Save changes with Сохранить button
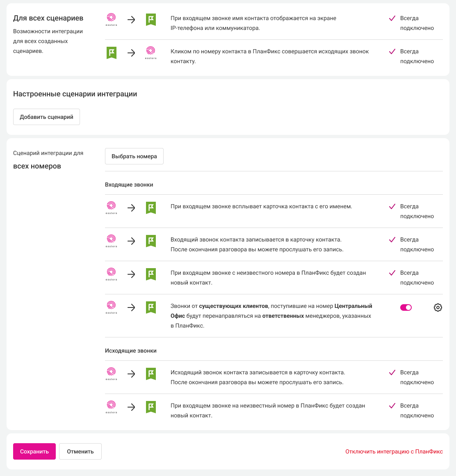Screen dimensions: 456x476 34,451
